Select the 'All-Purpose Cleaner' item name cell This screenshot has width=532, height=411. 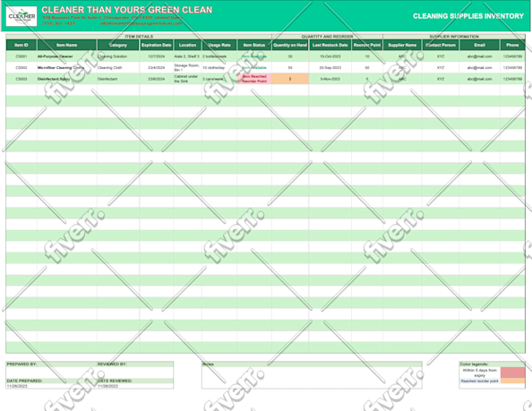pos(67,56)
